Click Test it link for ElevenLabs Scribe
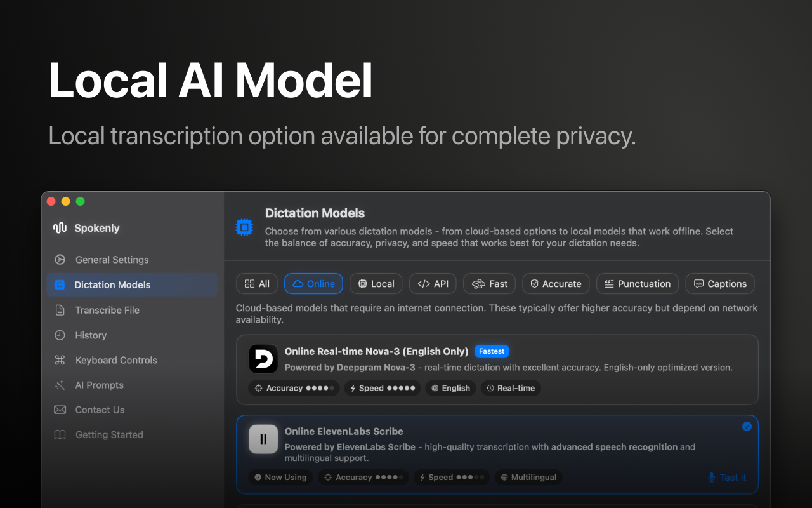The height and width of the screenshot is (508, 812). tap(727, 478)
